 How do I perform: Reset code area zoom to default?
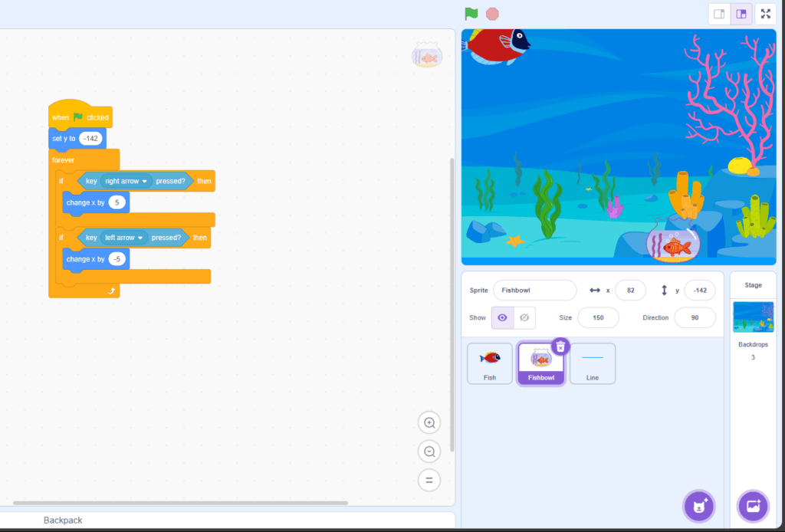(429, 480)
